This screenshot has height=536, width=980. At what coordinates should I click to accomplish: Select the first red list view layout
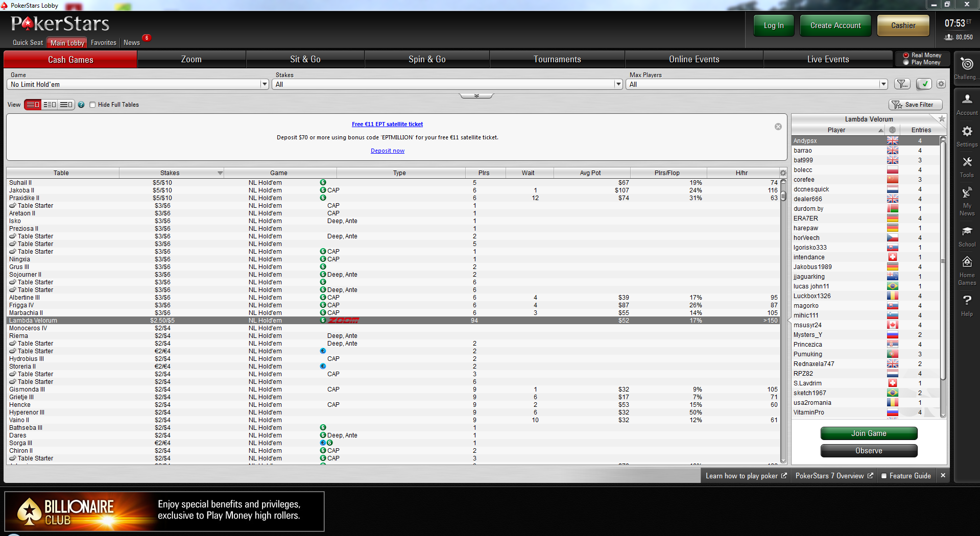pyautogui.click(x=33, y=105)
